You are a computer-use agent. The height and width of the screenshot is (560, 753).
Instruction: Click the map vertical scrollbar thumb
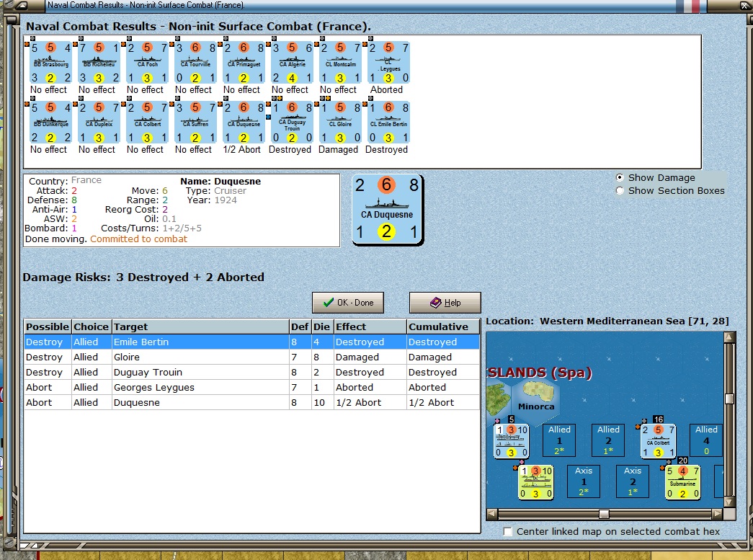(x=729, y=399)
